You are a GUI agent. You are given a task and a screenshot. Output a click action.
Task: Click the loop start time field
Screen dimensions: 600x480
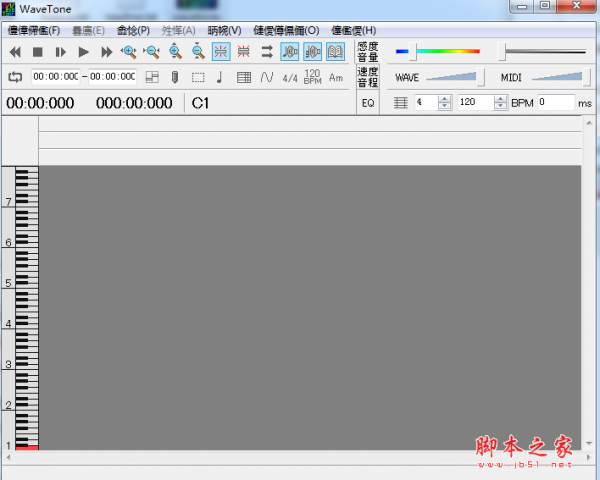55,77
